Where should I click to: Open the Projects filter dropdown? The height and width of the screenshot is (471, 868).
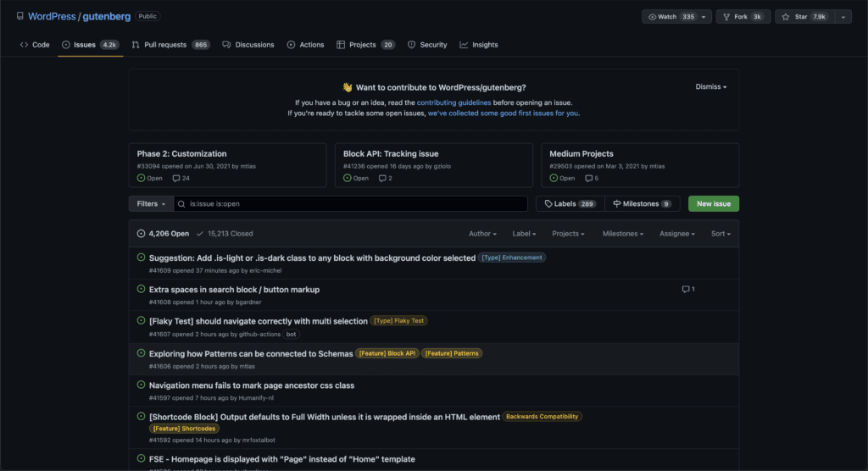(x=568, y=234)
